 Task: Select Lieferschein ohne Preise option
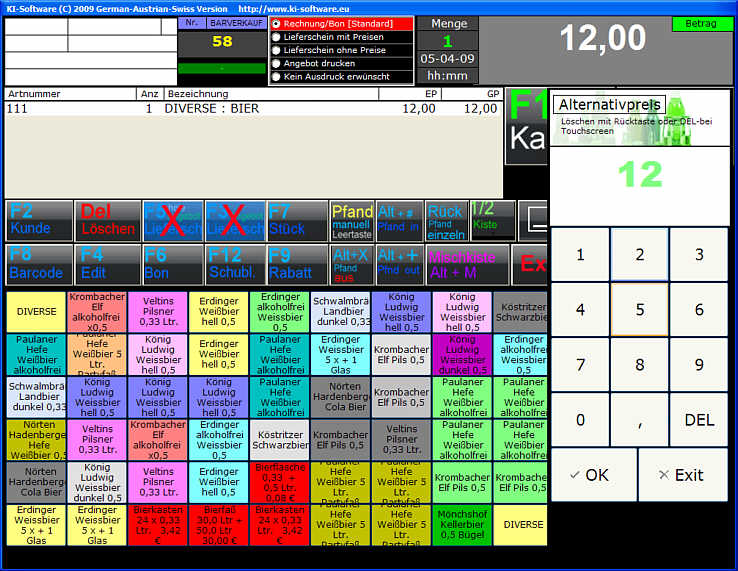point(341,50)
